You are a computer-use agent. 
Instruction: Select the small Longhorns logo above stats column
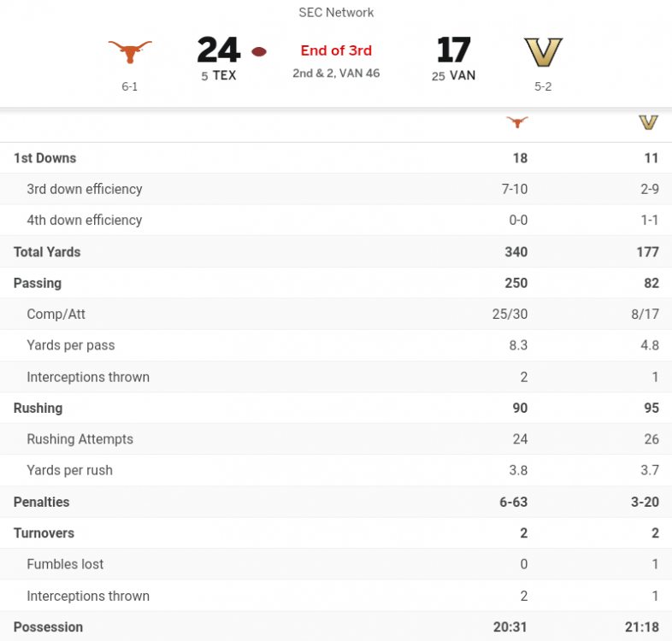(516, 122)
